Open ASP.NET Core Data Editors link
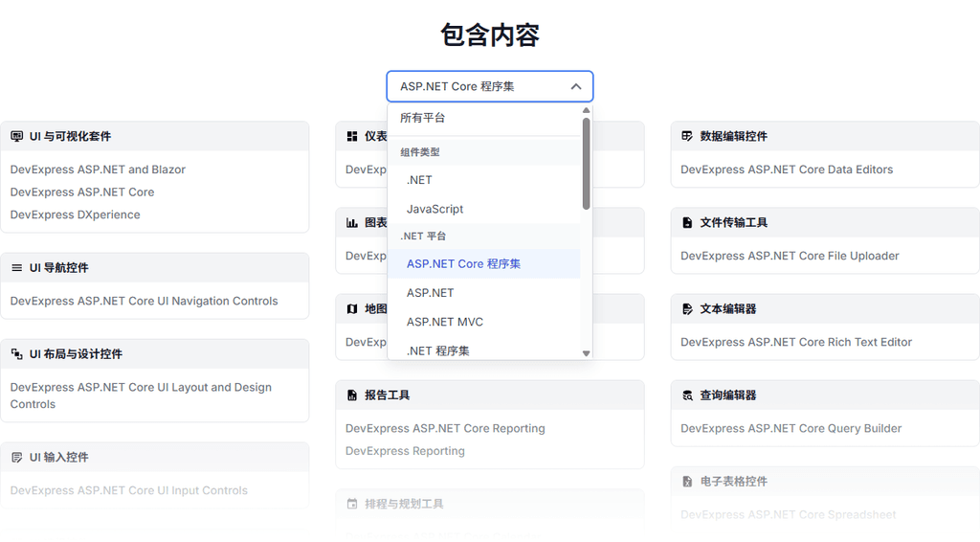This screenshot has width=980, height=542. 787,169
